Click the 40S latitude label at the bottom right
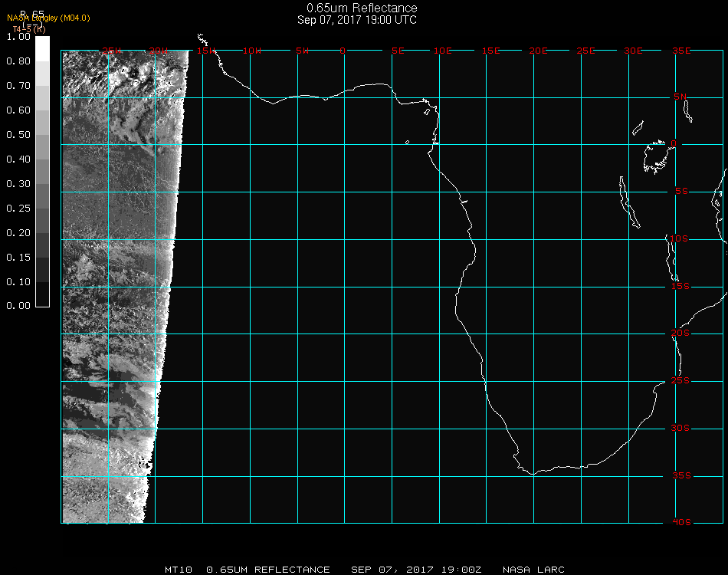 pos(680,523)
